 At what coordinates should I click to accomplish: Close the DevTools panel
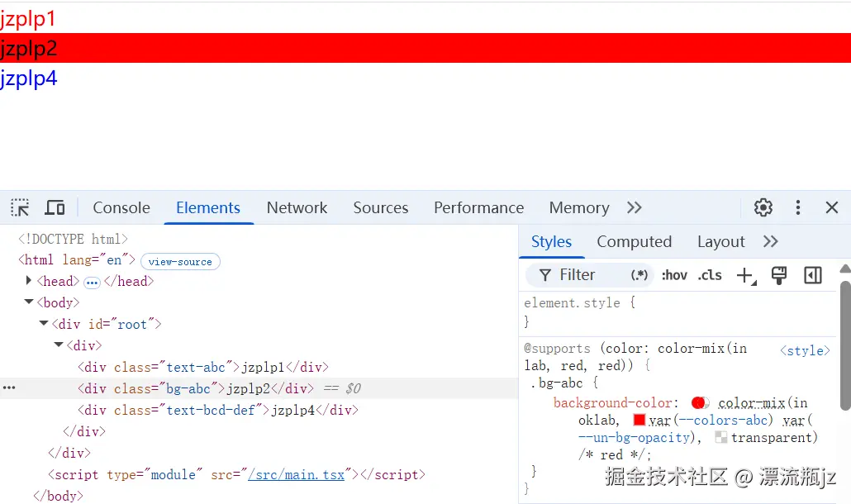point(831,207)
